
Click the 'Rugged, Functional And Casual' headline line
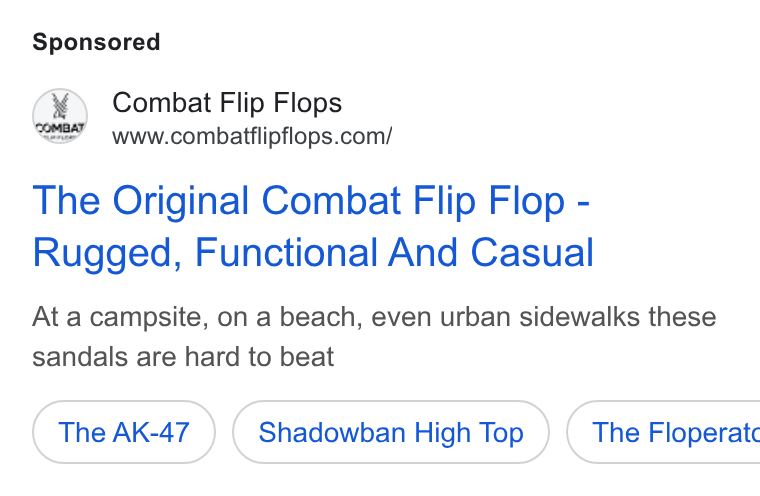[x=313, y=253]
